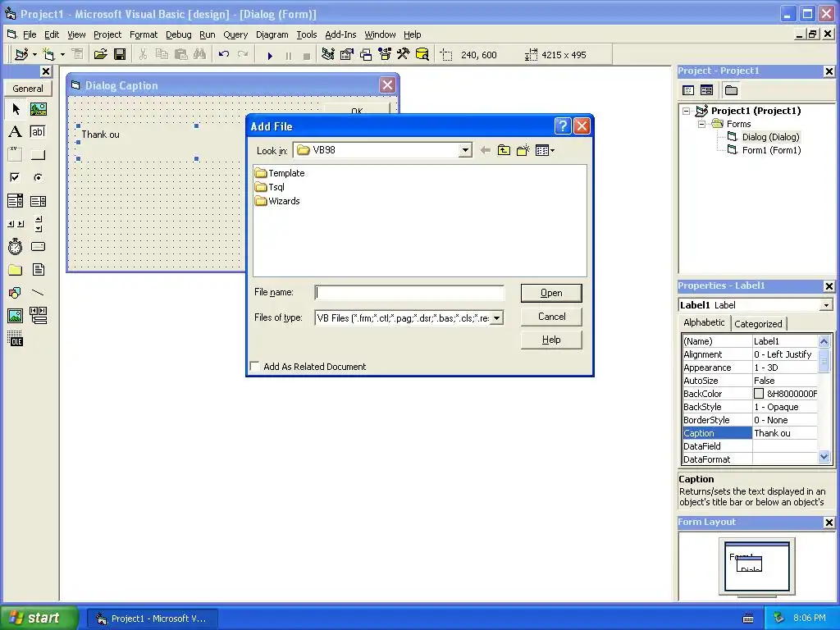Select the Label control tool

pyautogui.click(x=16, y=132)
